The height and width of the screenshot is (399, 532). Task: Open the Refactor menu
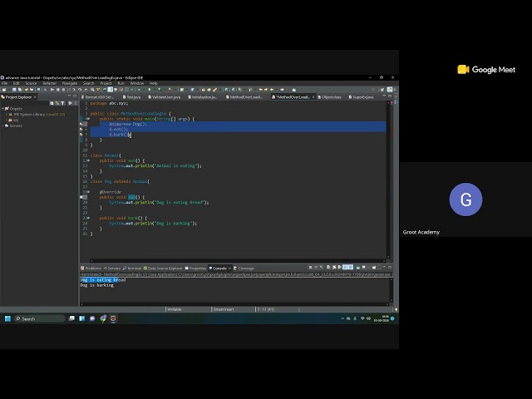tap(50, 83)
